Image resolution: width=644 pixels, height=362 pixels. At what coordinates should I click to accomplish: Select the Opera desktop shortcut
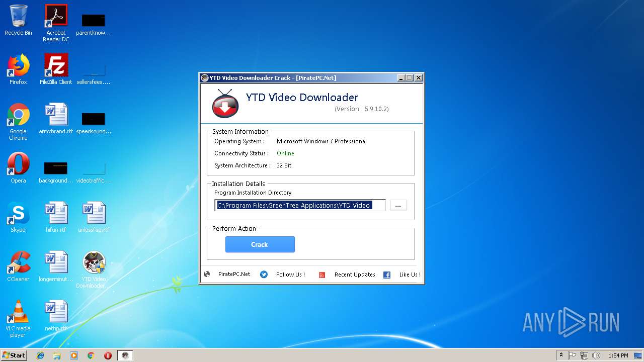18,168
